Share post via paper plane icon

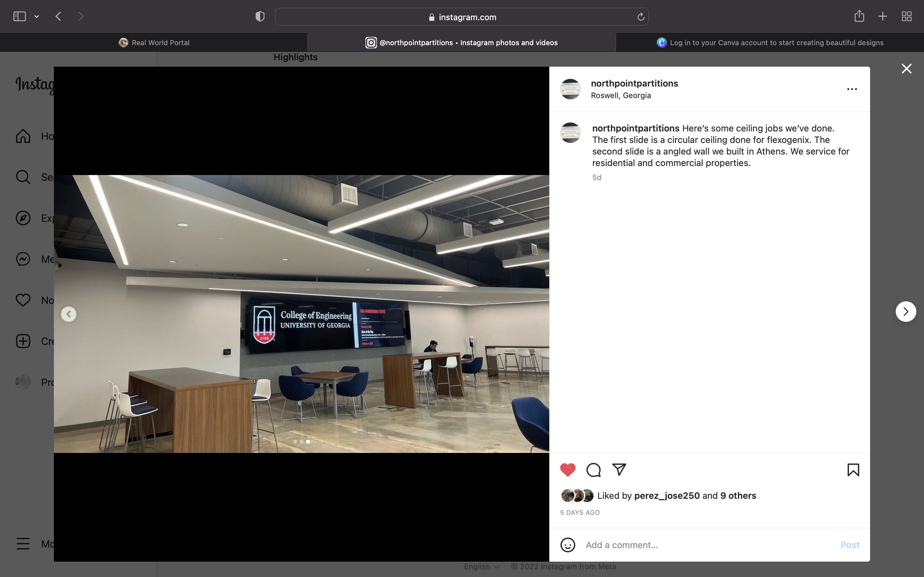coord(619,469)
